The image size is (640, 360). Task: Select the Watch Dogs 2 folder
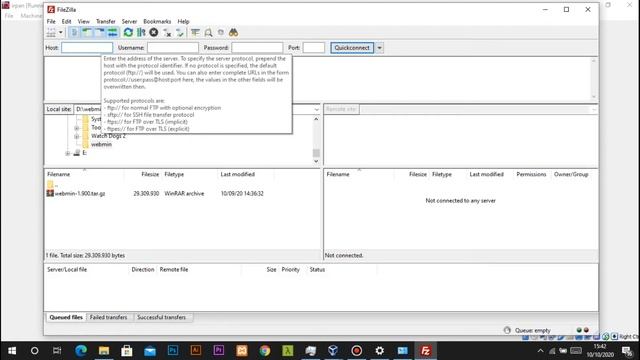point(108,136)
